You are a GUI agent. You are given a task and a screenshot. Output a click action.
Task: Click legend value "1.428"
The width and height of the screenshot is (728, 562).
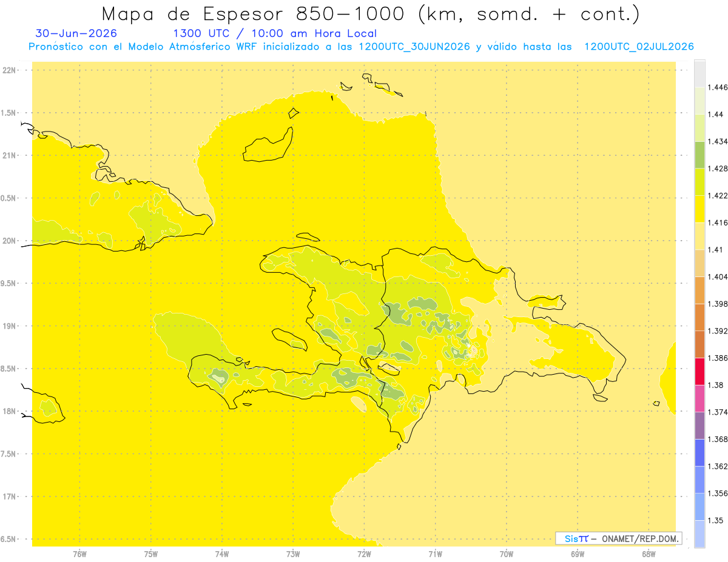click(x=717, y=169)
